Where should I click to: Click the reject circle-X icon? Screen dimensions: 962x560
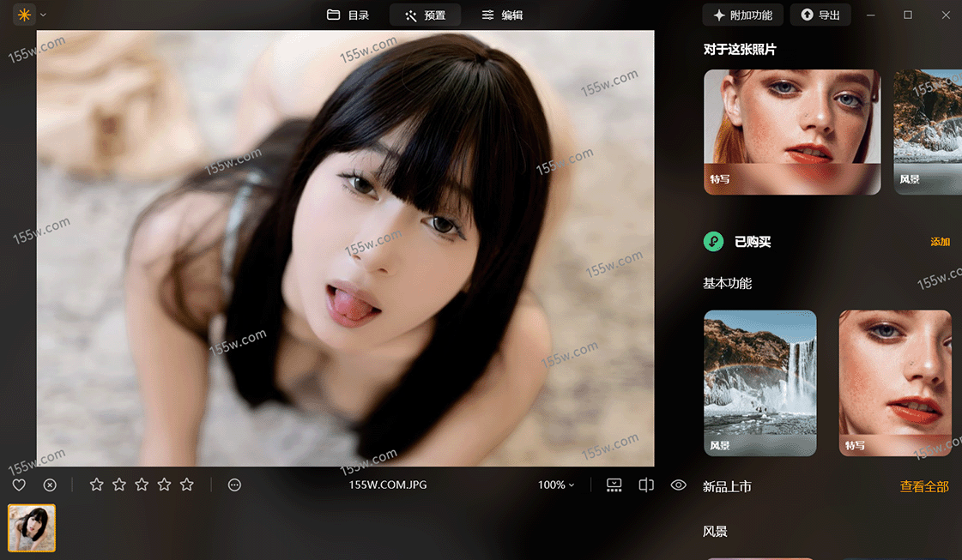[50, 485]
